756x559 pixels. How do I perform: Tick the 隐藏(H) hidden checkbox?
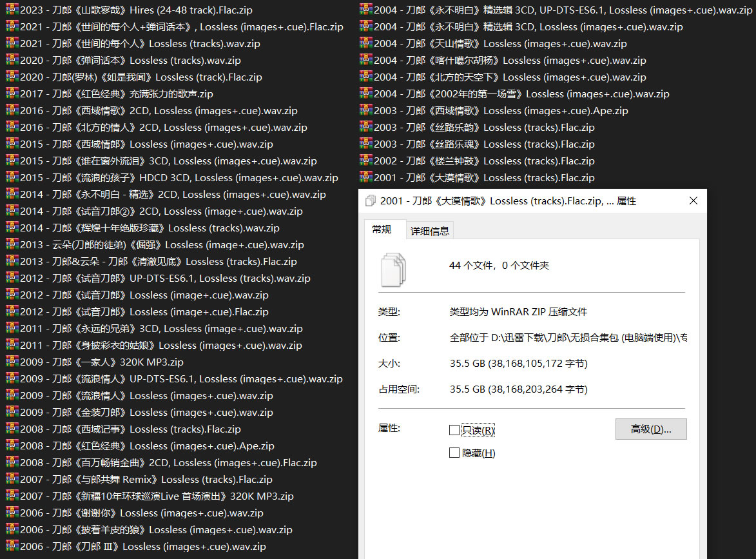tap(454, 453)
